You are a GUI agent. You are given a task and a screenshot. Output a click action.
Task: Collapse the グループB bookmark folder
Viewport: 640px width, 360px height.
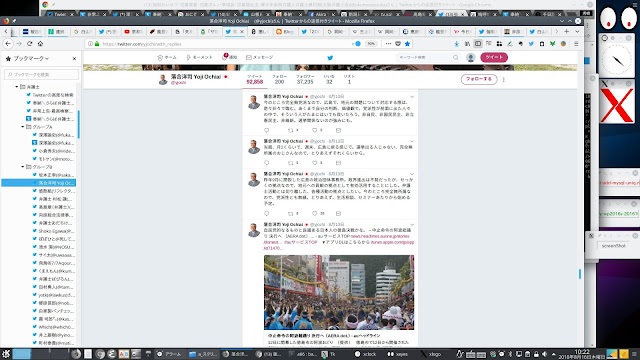pyautogui.click(x=23, y=167)
